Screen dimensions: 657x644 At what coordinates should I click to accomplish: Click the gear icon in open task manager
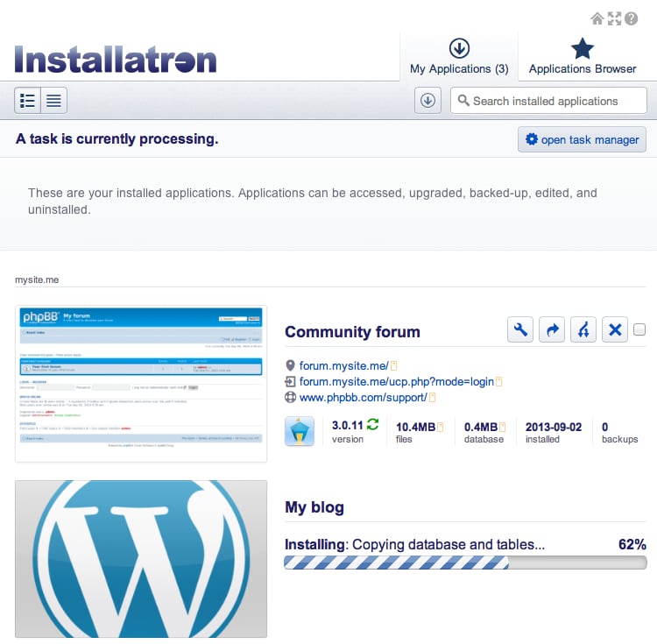(532, 139)
